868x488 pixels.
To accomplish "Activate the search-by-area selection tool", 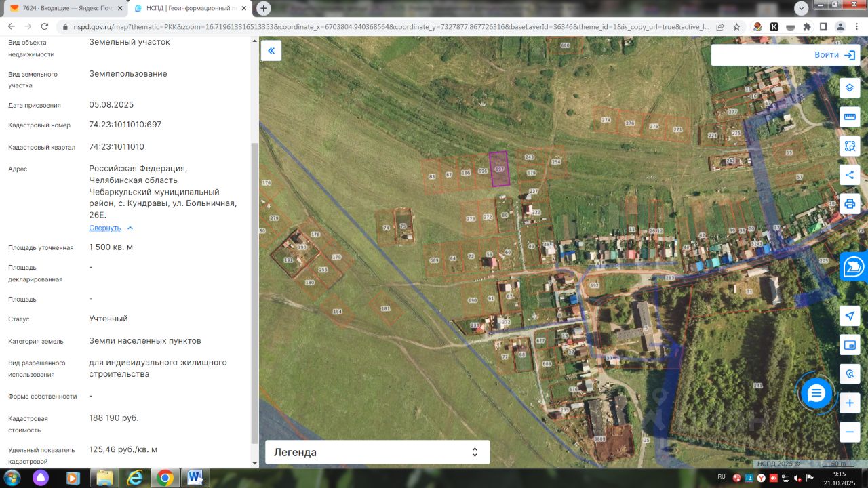I will 850,146.
